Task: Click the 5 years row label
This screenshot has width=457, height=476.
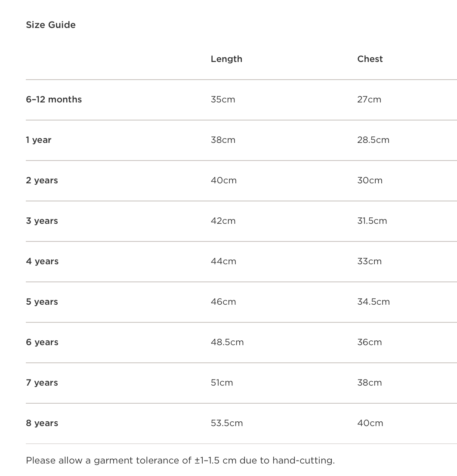Action: pos(42,302)
